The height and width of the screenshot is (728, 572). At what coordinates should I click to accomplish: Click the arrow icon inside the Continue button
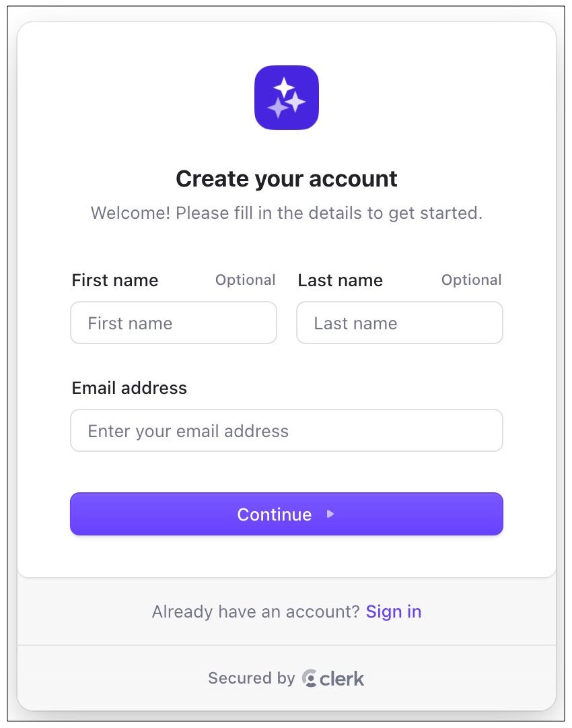(x=330, y=514)
